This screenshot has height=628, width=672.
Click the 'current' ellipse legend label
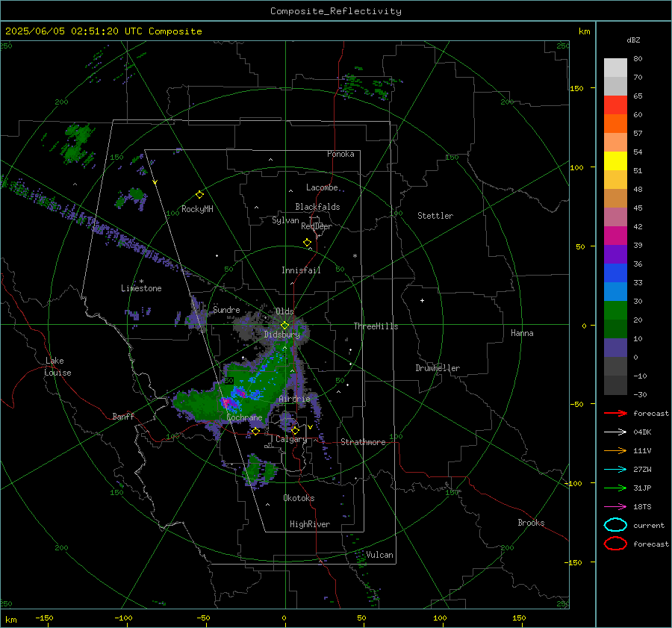coord(649,525)
